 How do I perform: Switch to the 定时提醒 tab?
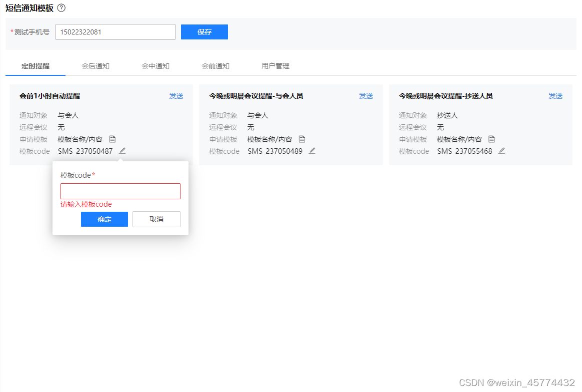[35, 66]
